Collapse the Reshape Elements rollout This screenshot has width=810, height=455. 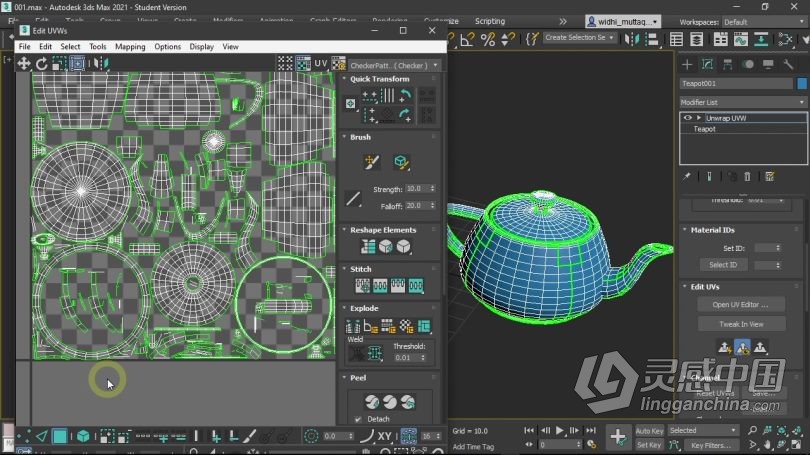tap(344, 230)
